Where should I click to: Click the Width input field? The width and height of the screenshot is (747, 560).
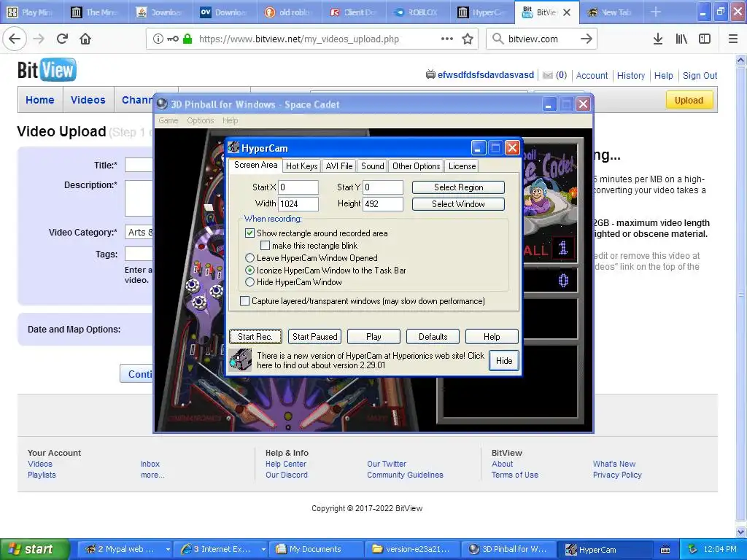click(x=298, y=204)
